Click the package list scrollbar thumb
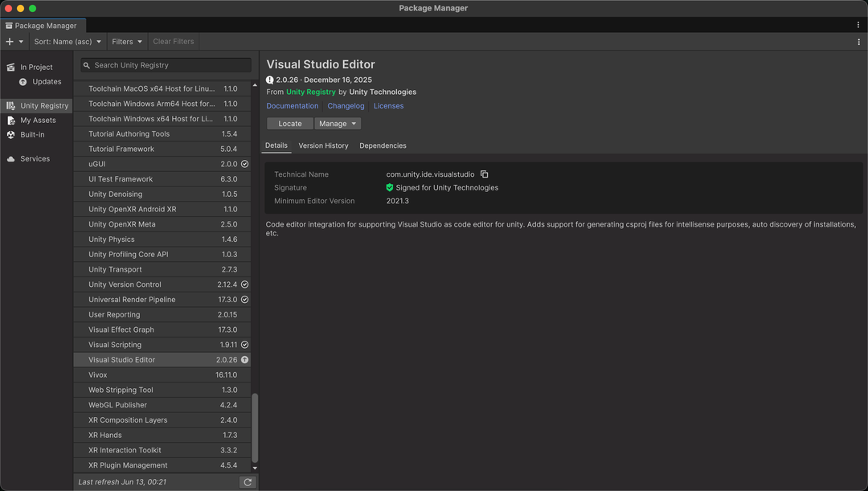Viewport: 868px width, 491px height. click(x=256, y=428)
